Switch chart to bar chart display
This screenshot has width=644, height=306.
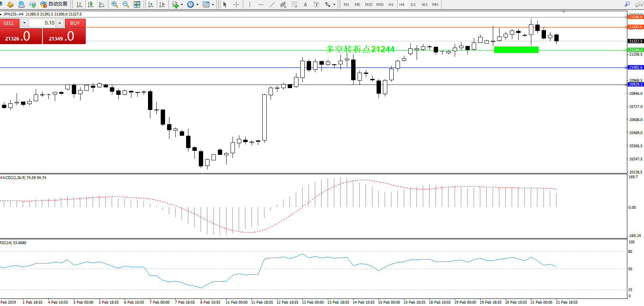[x=79, y=4]
